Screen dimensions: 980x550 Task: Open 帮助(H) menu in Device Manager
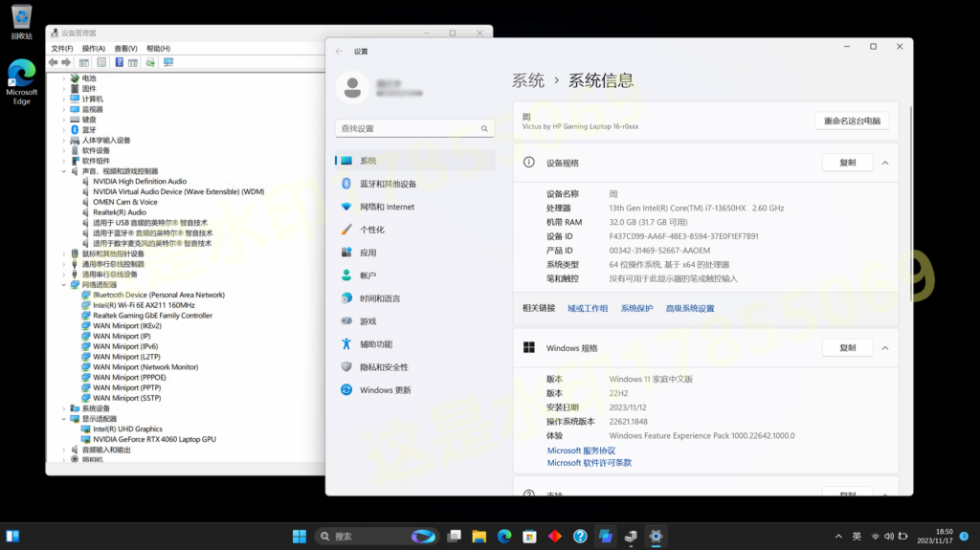[x=158, y=49]
